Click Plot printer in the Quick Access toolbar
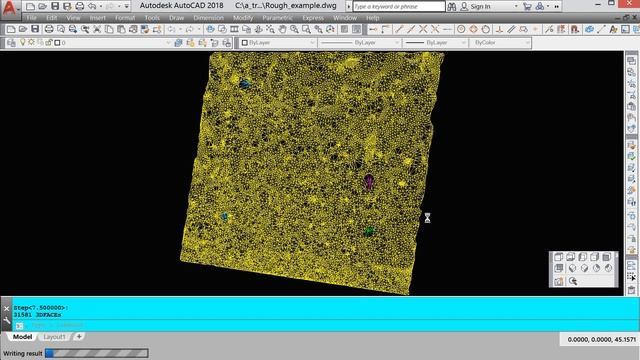The image size is (640, 360). 80,6
